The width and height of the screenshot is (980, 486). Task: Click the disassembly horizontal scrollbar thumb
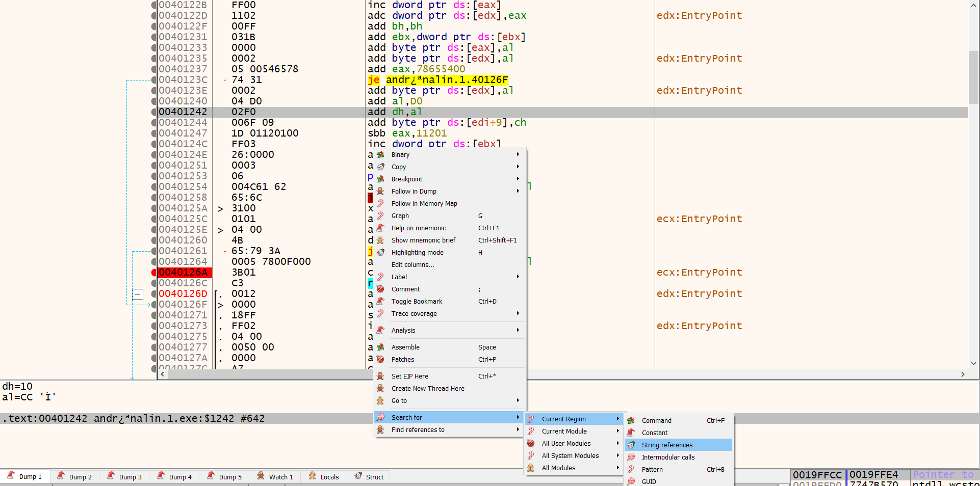[270, 374]
